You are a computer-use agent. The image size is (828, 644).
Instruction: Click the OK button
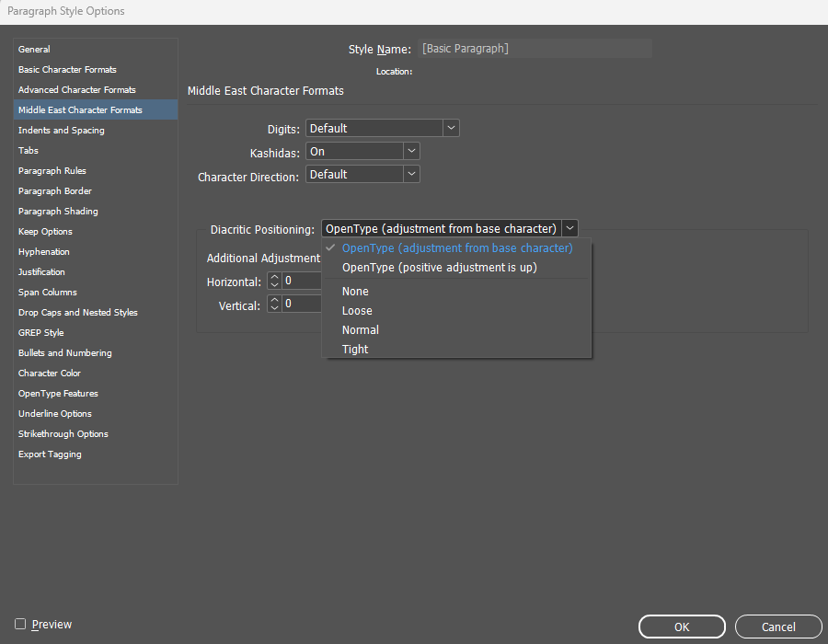coord(682,627)
